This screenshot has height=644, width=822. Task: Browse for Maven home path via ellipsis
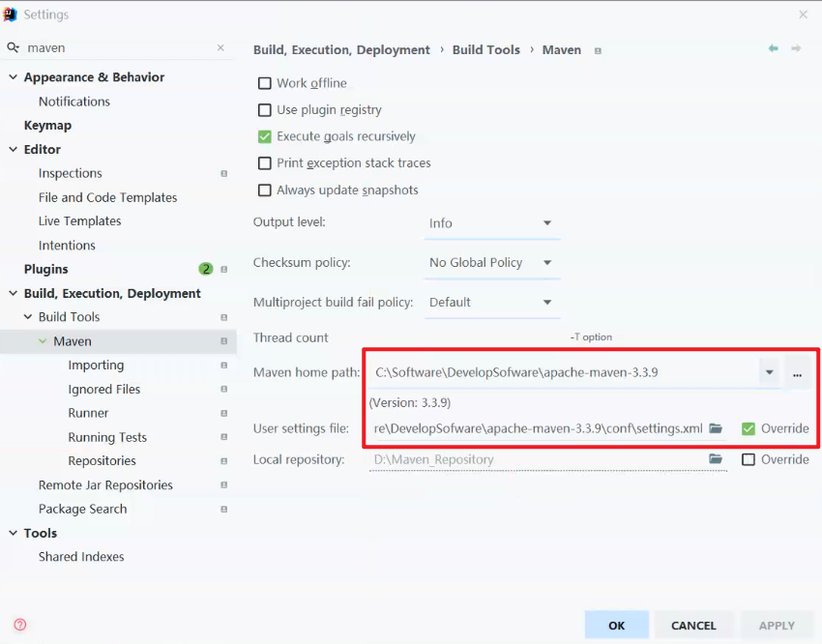(x=798, y=373)
